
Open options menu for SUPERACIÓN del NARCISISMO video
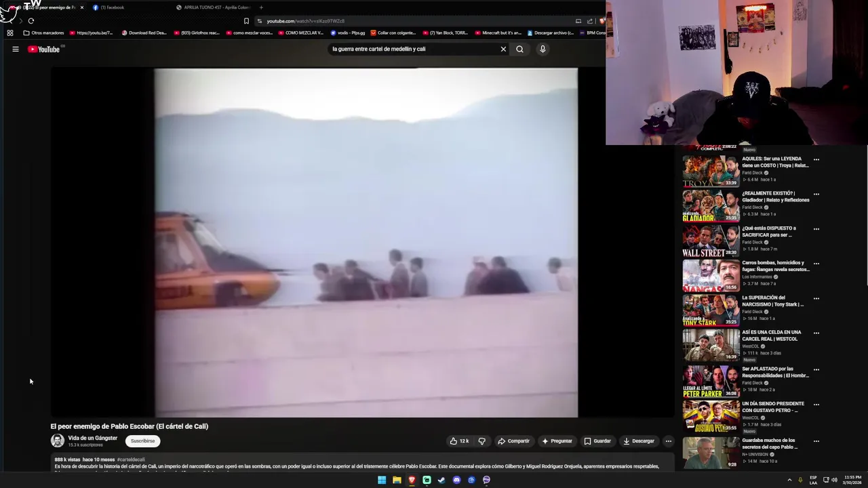816,298
